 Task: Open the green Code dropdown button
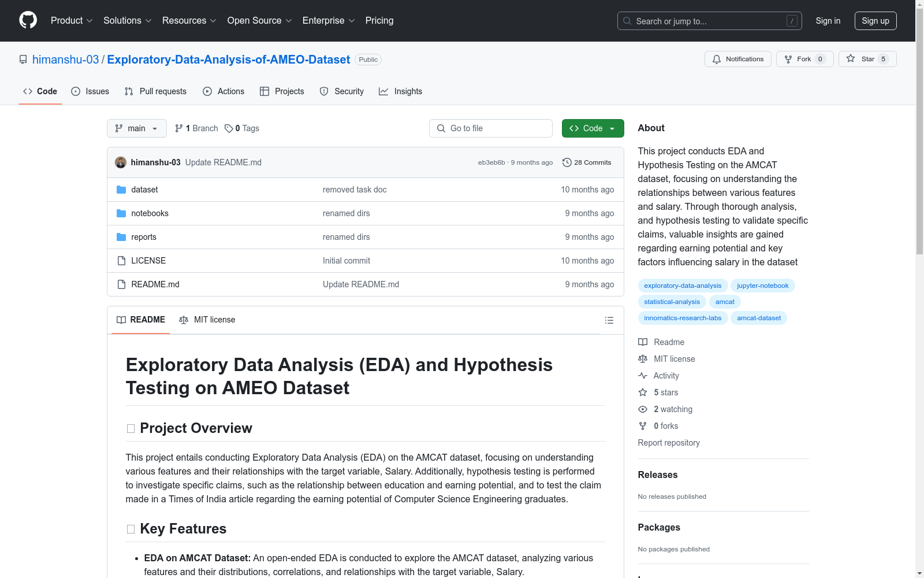click(593, 128)
